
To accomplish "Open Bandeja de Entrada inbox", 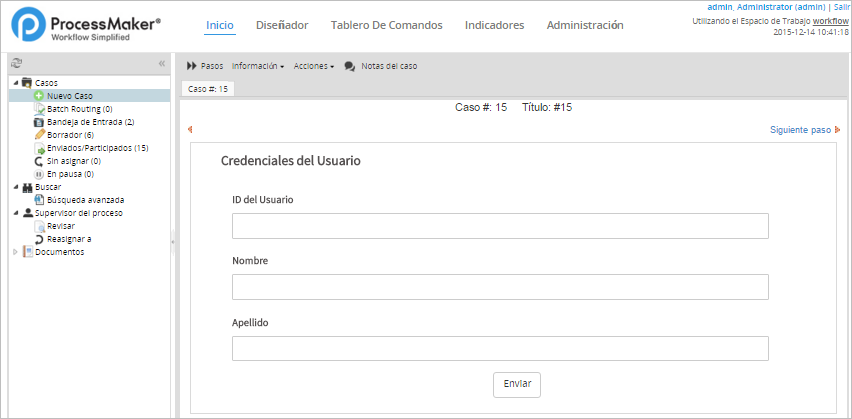I will point(90,122).
